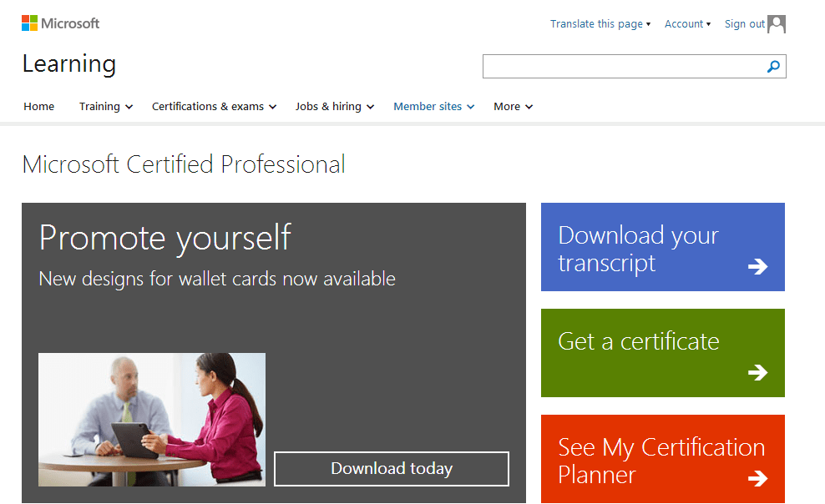Expand the More navigation menu
The width and height of the screenshot is (825, 504).
point(513,107)
